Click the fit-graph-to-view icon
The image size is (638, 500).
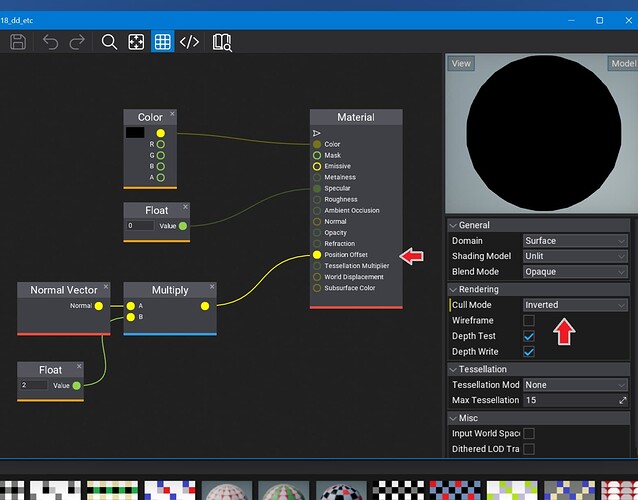(136, 42)
